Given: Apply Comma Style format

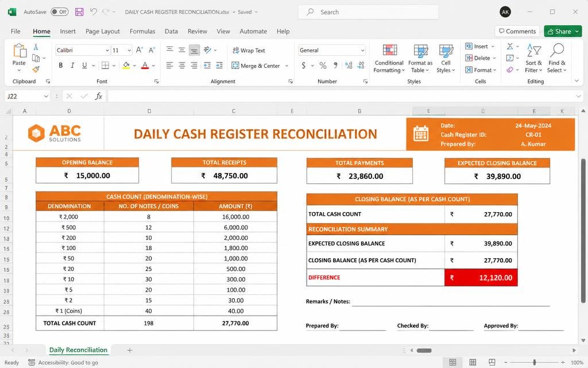Looking at the screenshot, I should [x=335, y=66].
